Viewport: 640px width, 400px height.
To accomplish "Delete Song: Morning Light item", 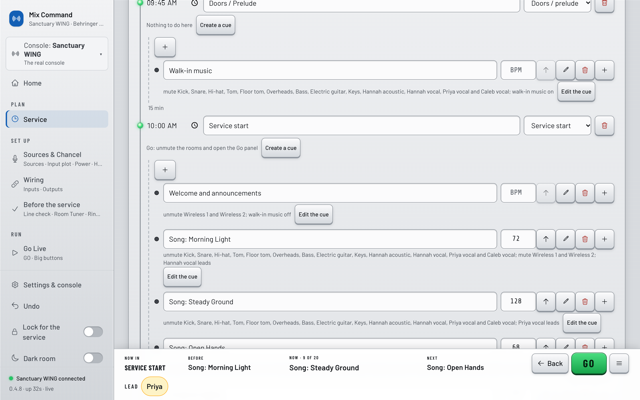I will [x=585, y=239].
